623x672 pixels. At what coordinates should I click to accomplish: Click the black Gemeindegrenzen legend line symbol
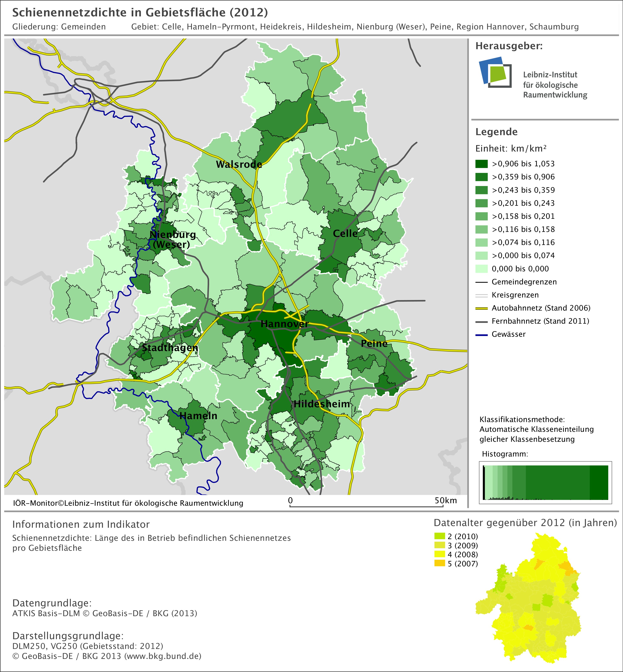point(481,282)
